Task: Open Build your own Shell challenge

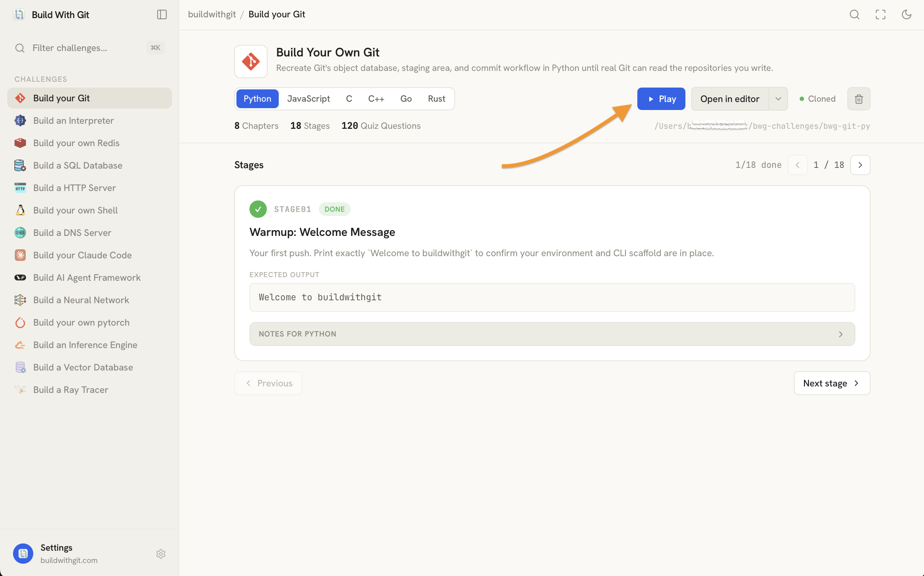Action: pos(89,210)
